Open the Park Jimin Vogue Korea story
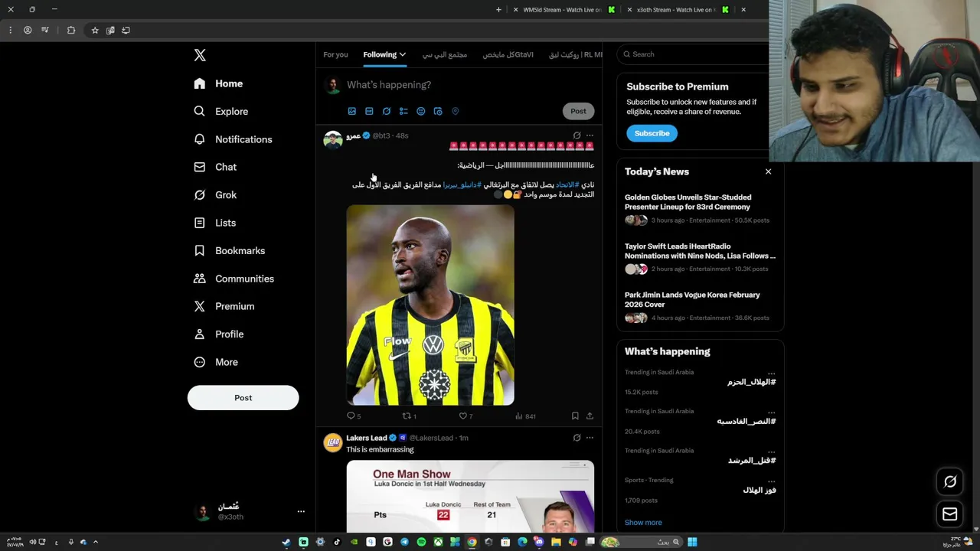The height and width of the screenshot is (551, 980). pos(700,306)
